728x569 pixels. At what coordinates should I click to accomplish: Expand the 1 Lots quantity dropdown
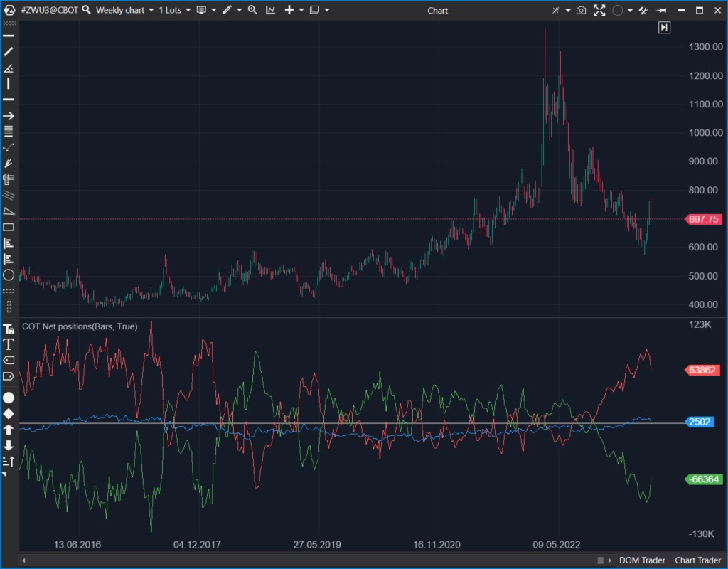(174, 10)
